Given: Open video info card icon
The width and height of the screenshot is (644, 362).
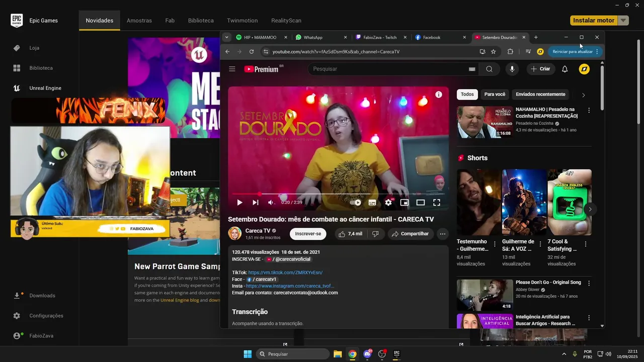Looking at the screenshot, I should click(x=439, y=95).
